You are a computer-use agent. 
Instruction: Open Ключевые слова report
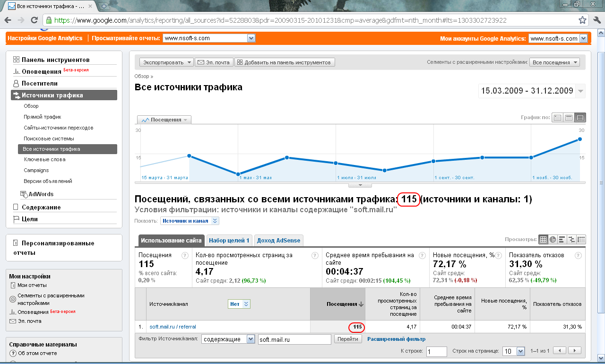(x=44, y=160)
